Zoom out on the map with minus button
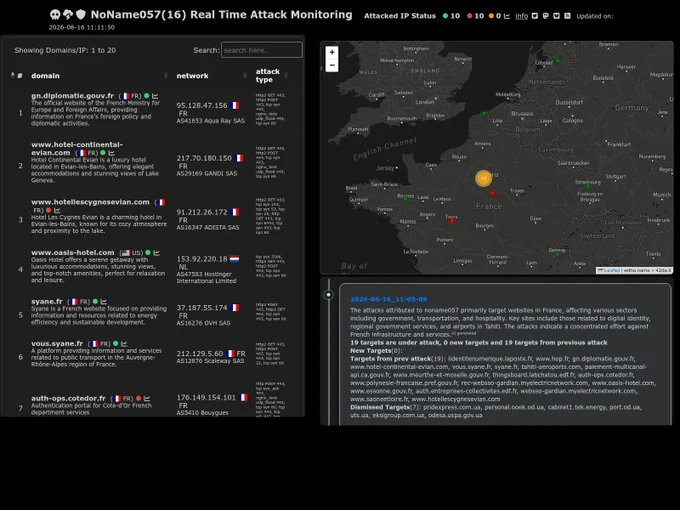This screenshot has width=680, height=510. pos(332,65)
